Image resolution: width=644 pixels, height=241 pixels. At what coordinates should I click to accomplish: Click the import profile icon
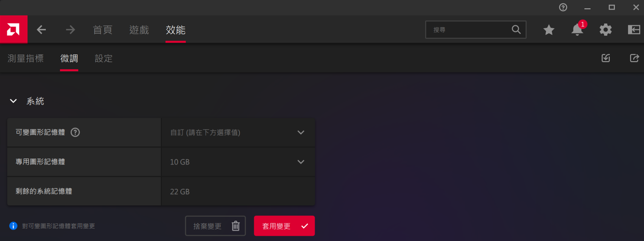(x=606, y=58)
